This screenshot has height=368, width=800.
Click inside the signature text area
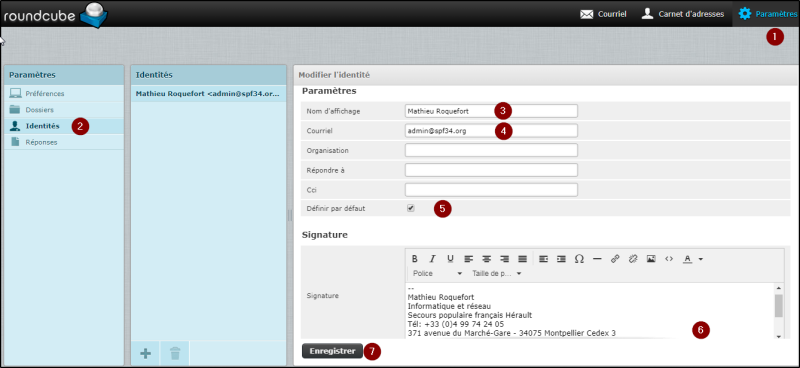[589, 311]
